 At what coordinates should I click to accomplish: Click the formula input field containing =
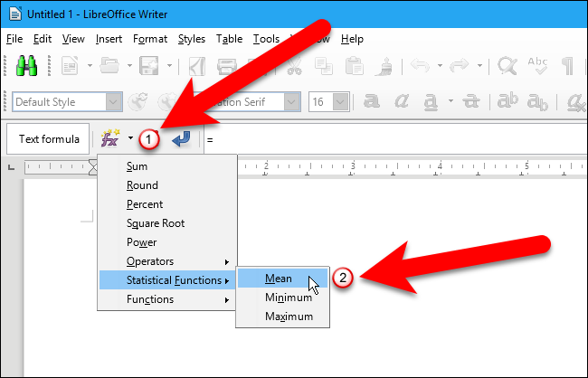click(395, 139)
